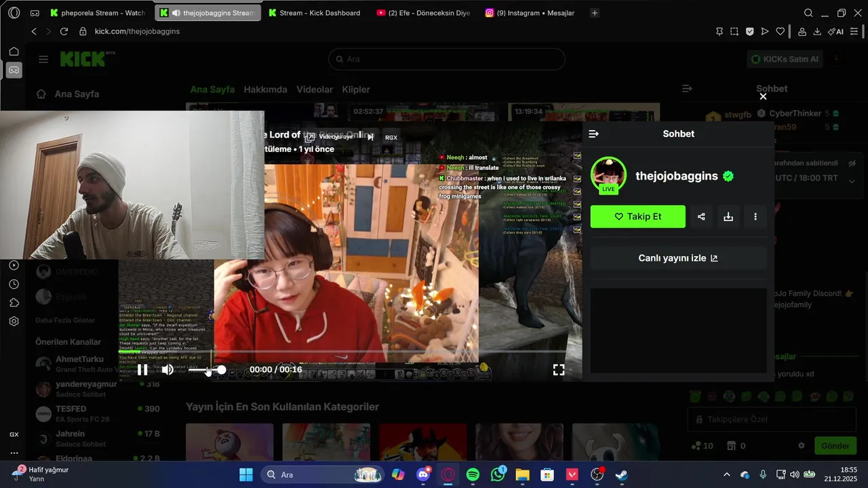Open browser easy setup menu icon

point(854,31)
